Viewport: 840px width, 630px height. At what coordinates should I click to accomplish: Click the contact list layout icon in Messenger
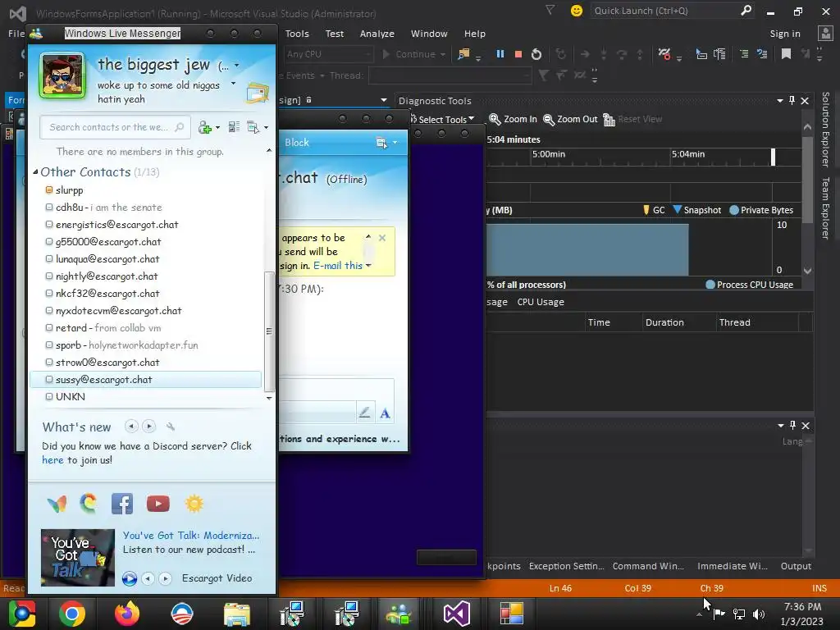(x=234, y=127)
